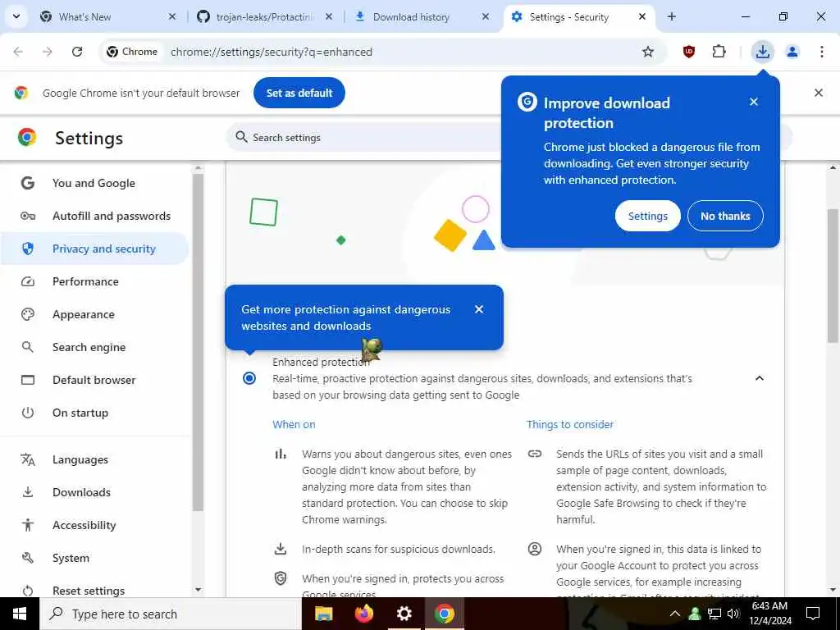The height and width of the screenshot is (630, 840).
Task: Open System settings section
Action: 94,558
